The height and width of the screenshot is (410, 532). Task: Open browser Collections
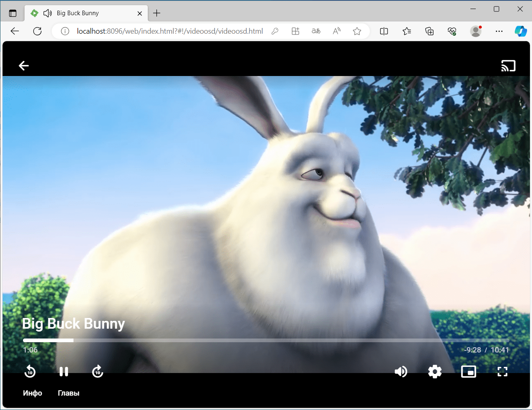pos(429,31)
